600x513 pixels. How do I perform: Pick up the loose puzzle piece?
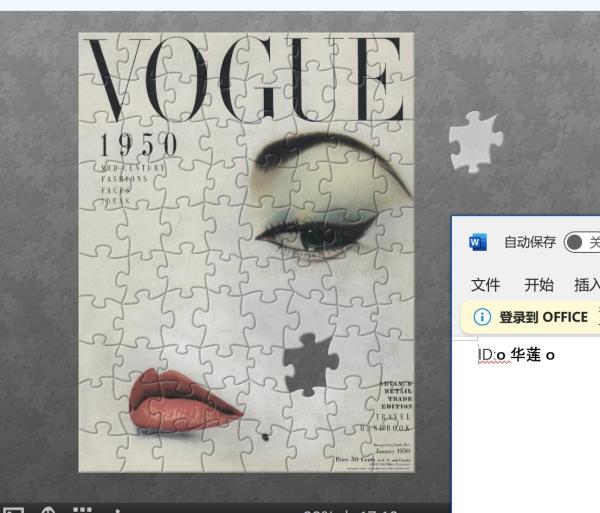(475, 142)
